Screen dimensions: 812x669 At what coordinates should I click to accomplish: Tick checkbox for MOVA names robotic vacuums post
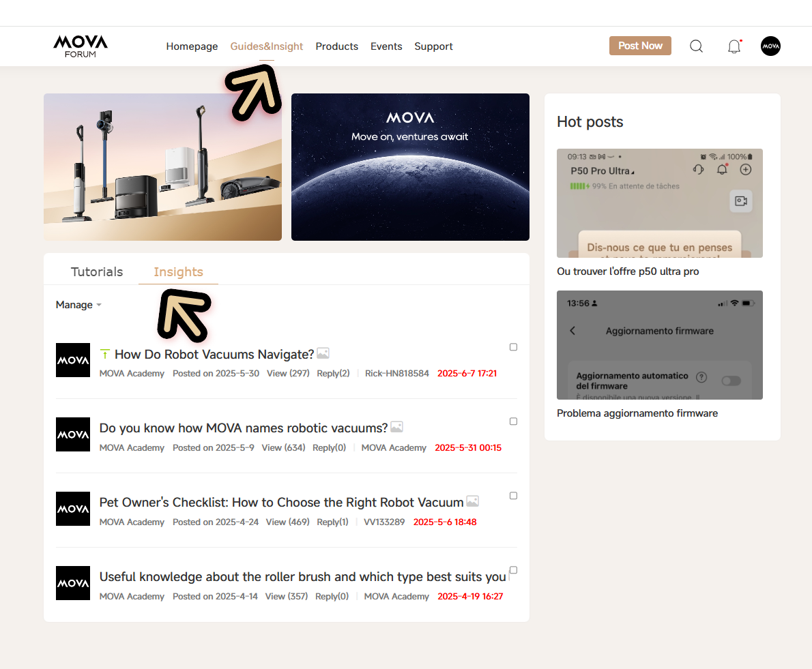513,421
